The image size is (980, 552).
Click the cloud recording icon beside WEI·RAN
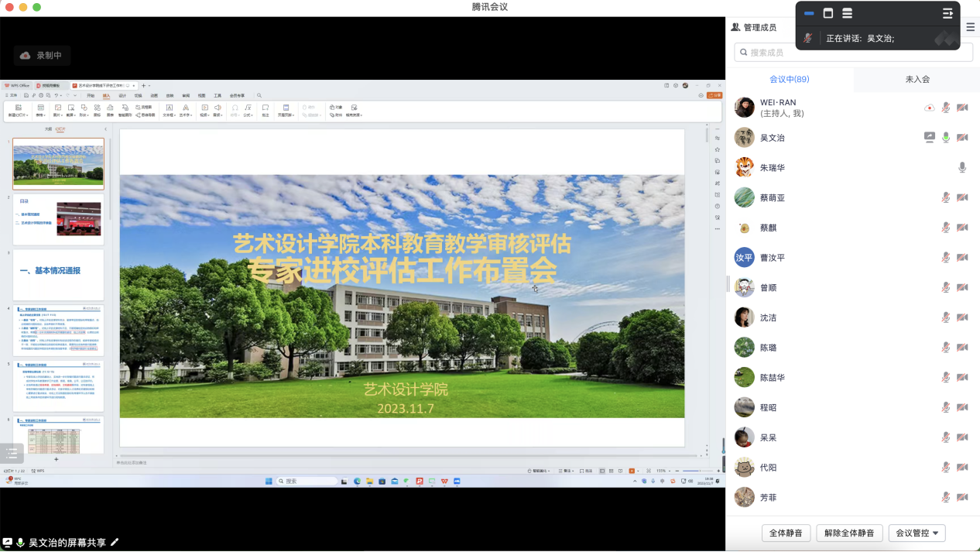pyautogui.click(x=929, y=108)
